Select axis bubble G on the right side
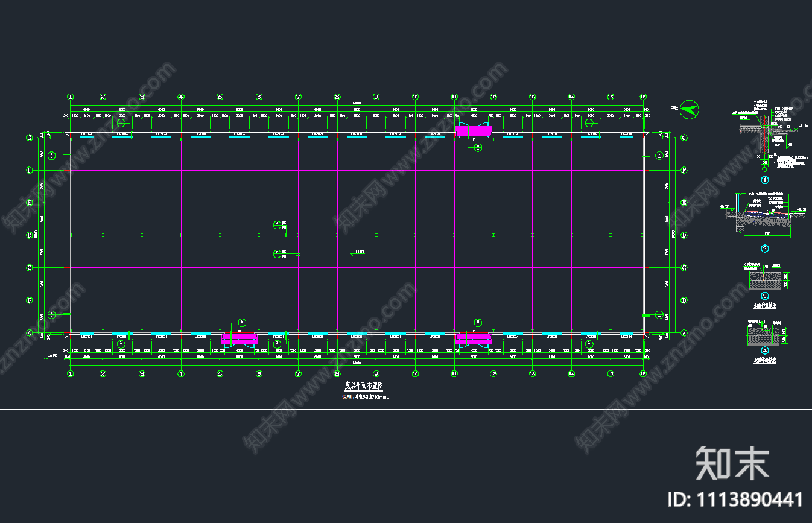 click(x=684, y=138)
